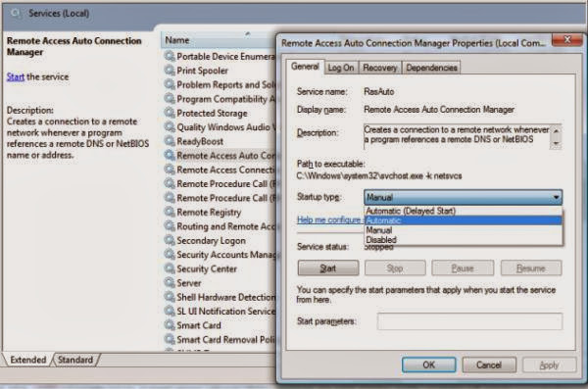This screenshot has width=588, height=389.
Task: Select the ReadyBoost service row
Action: coord(220,141)
